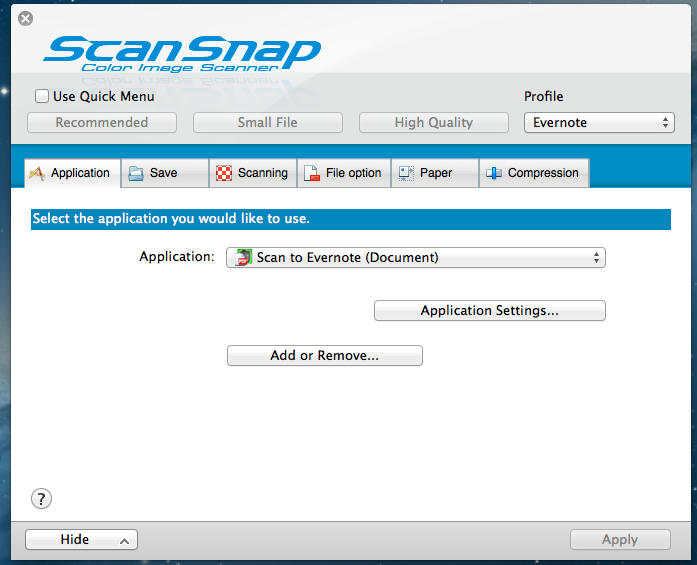Collapse details using the Hide button

click(x=81, y=539)
